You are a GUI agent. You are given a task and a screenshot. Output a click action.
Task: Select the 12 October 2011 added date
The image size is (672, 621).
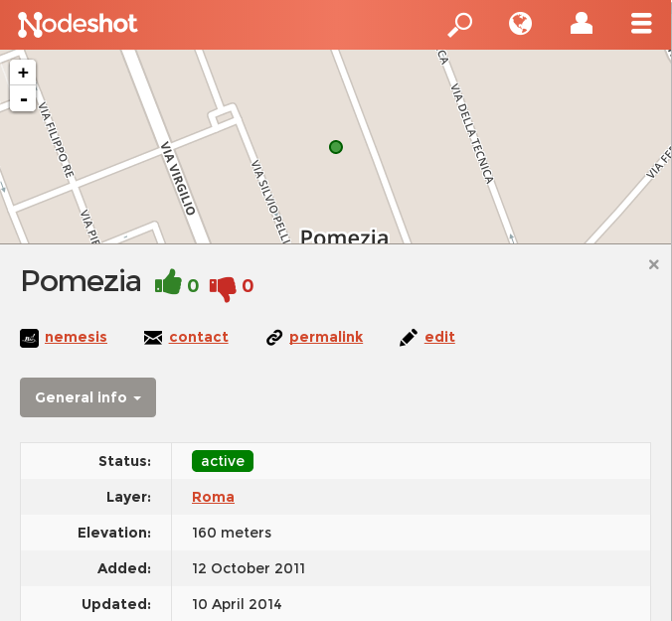249,568
